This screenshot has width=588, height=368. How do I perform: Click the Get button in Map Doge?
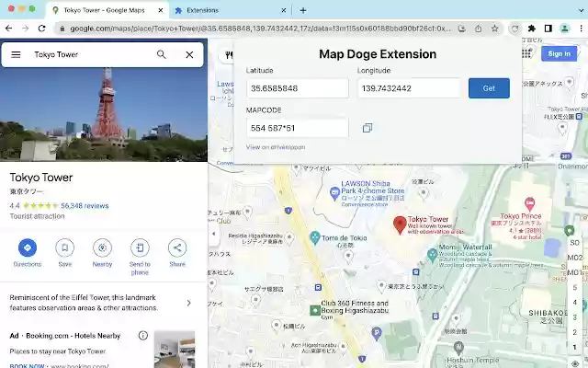point(489,88)
